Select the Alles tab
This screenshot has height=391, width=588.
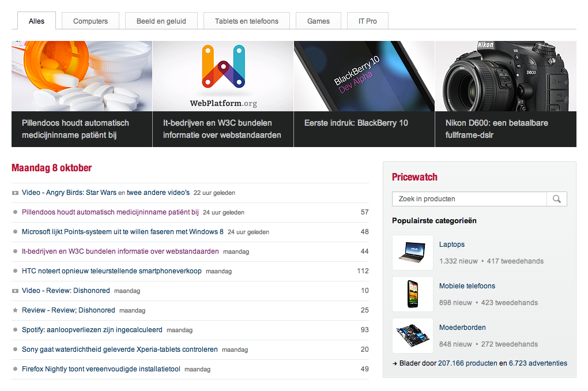coord(36,21)
